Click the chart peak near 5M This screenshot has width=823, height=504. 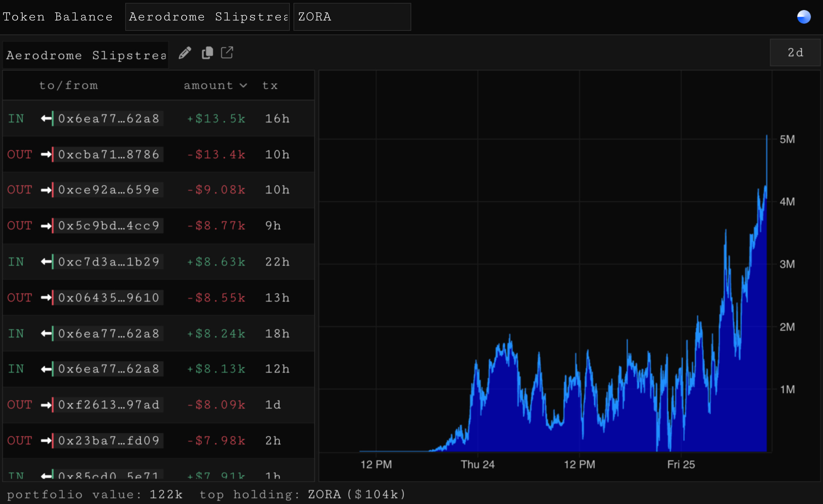[x=767, y=136]
